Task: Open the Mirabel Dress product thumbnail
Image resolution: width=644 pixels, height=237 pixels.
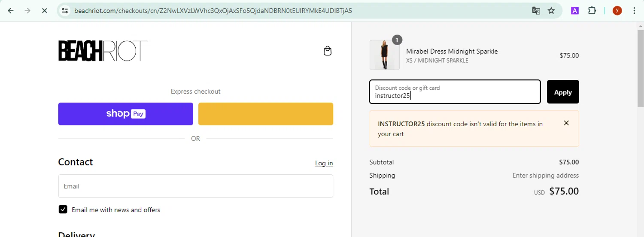Action: [384, 55]
